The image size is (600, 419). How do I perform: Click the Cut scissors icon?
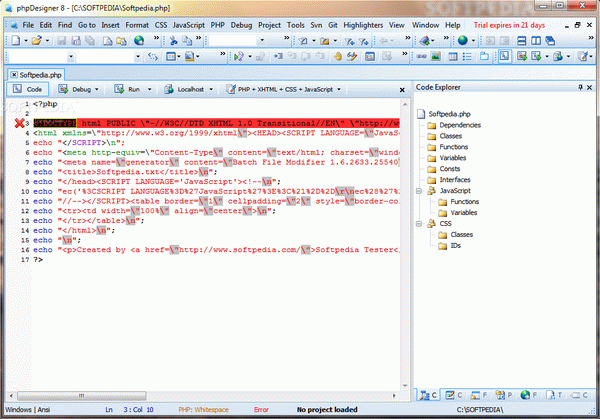pyautogui.click(x=173, y=40)
